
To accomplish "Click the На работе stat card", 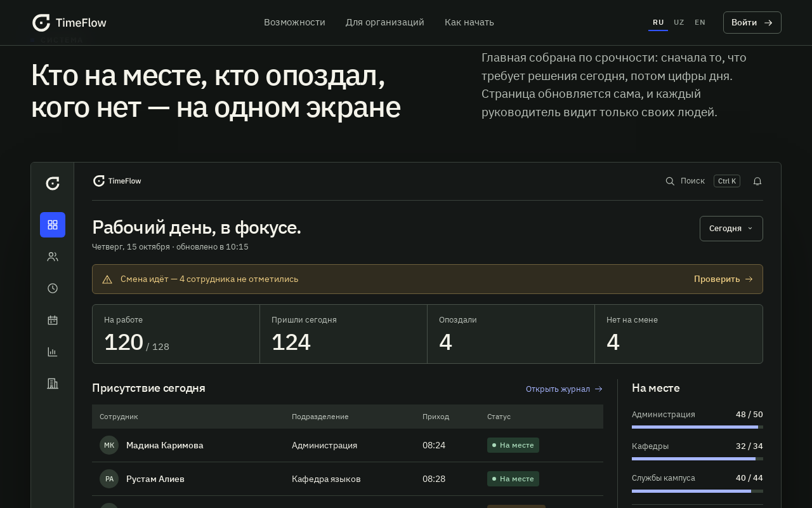I will (176, 334).
